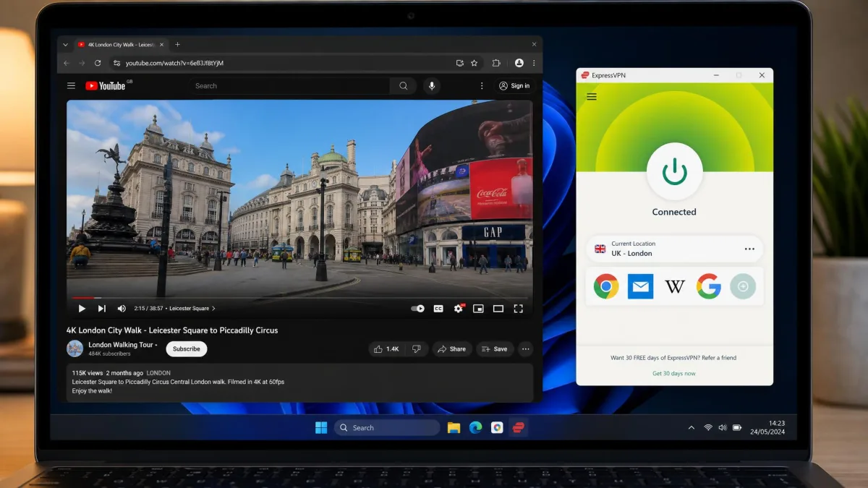Reload the page in Chrome
868x488 pixels.
click(x=98, y=63)
